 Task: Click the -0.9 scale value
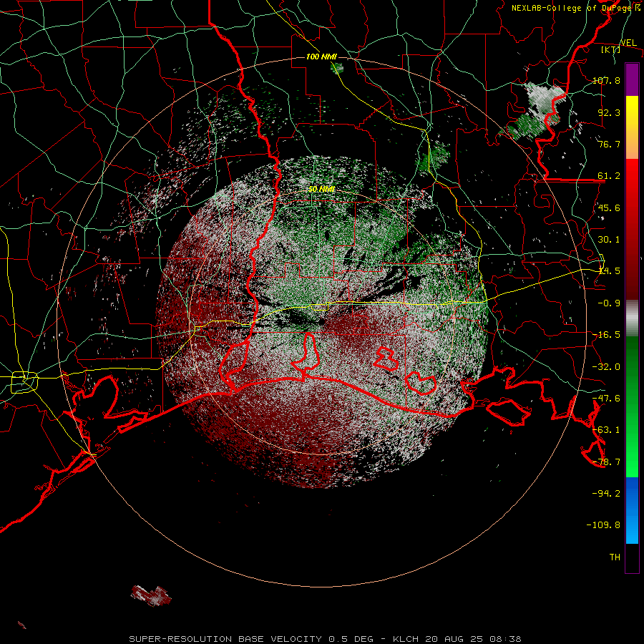tap(609, 303)
